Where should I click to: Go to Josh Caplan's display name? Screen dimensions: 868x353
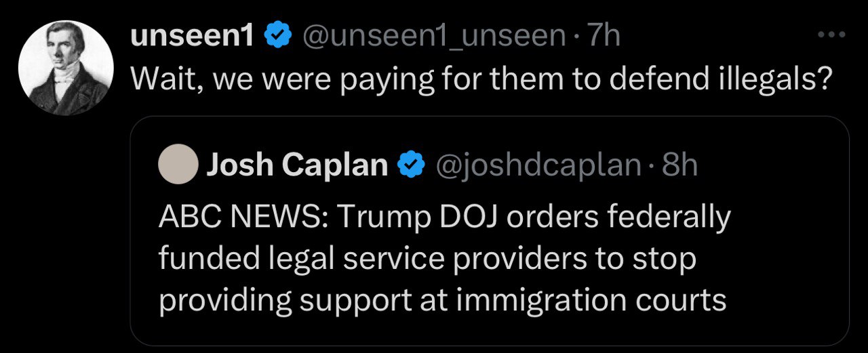coord(297,165)
